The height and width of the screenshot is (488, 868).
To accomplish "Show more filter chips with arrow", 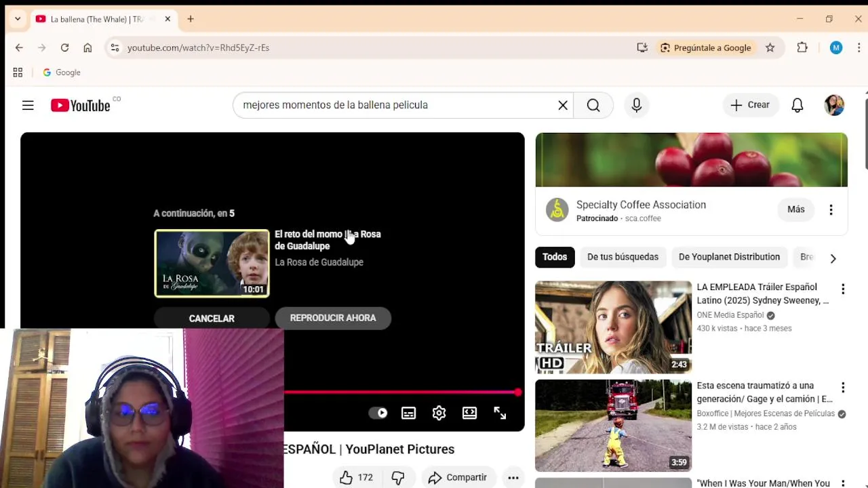I will [833, 258].
